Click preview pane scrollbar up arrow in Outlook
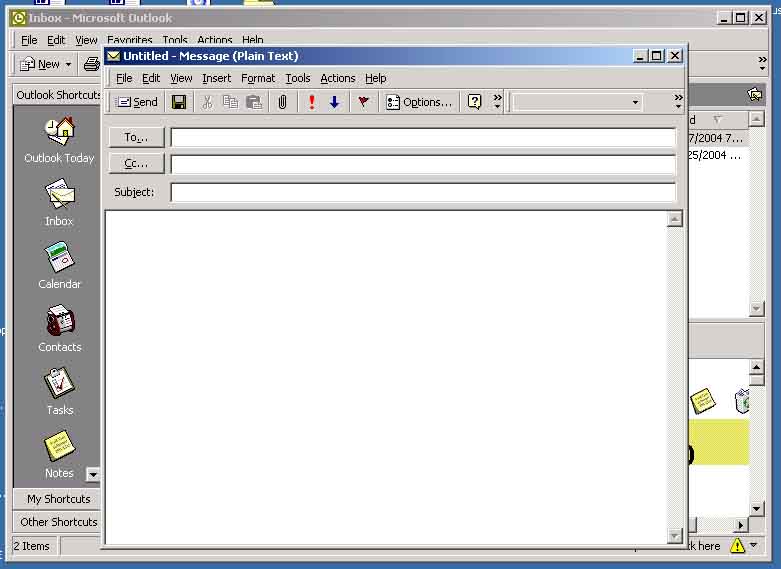This screenshot has height=569, width=781. click(x=757, y=368)
